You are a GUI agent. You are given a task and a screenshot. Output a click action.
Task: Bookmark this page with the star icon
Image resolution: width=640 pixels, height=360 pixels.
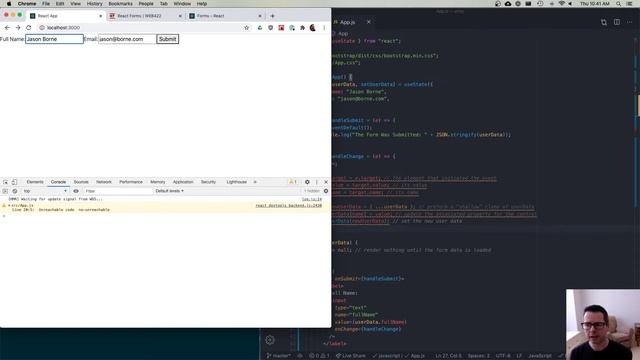coord(247,28)
